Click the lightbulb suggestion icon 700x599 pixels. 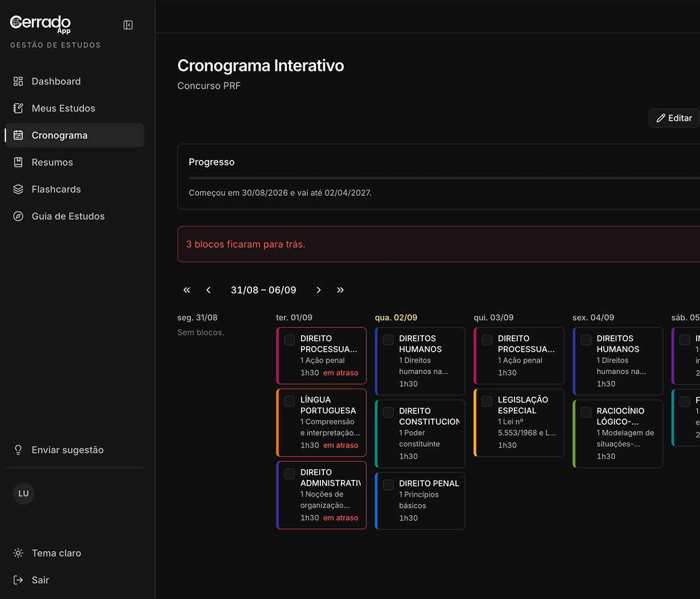(18, 450)
